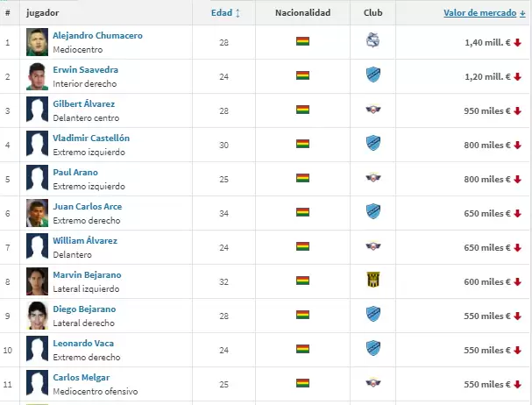532x405 pixels.
Task: Click Erwin Saavedra's player photo
Action: coord(37,75)
